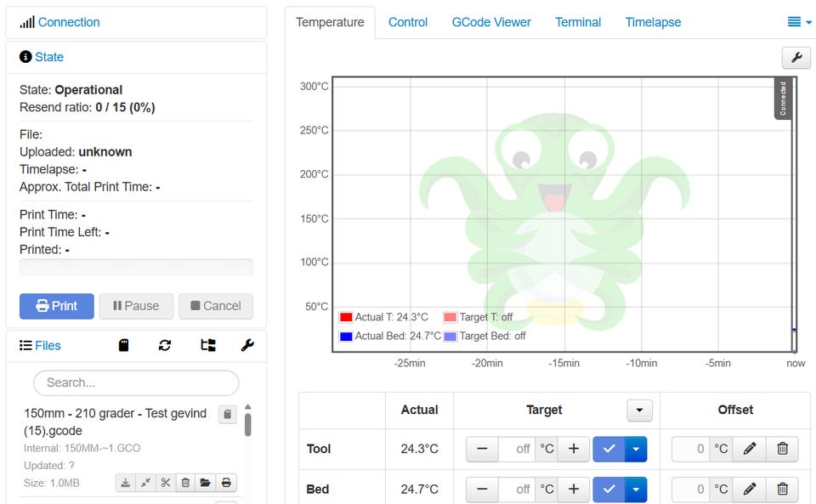This screenshot has height=504, width=816.
Task: Open the Target column dropdown
Action: [x=639, y=411]
